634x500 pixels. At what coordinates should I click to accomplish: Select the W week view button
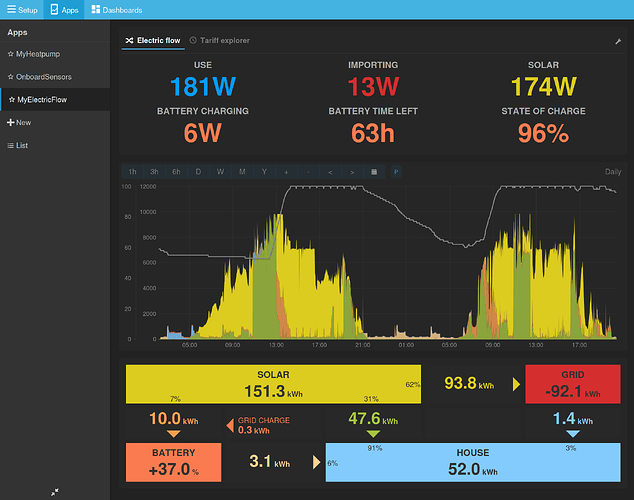click(x=220, y=172)
